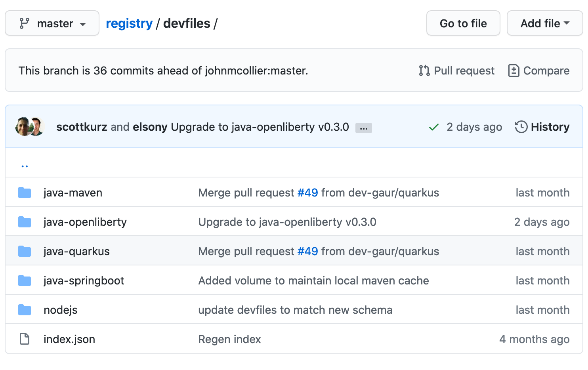Viewport: 588px width, 370px height.
Task: Click java-springboot folder icon
Action: click(x=25, y=280)
